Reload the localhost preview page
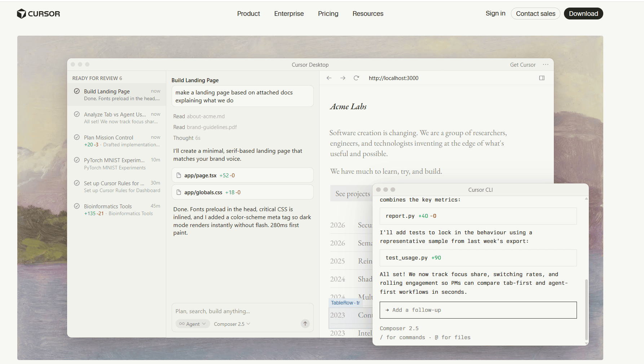This screenshot has height=364, width=644. tap(356, 78)
